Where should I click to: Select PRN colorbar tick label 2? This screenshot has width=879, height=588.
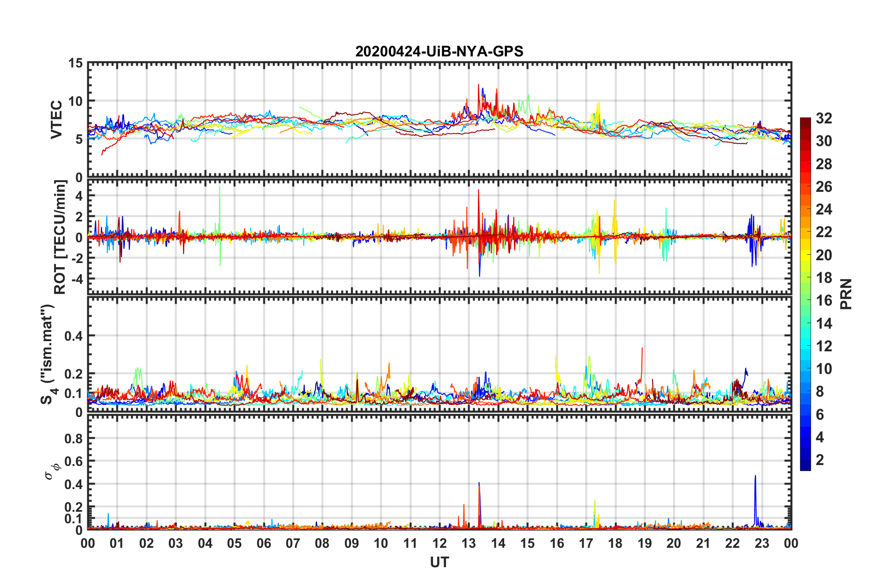click(820, 460)
